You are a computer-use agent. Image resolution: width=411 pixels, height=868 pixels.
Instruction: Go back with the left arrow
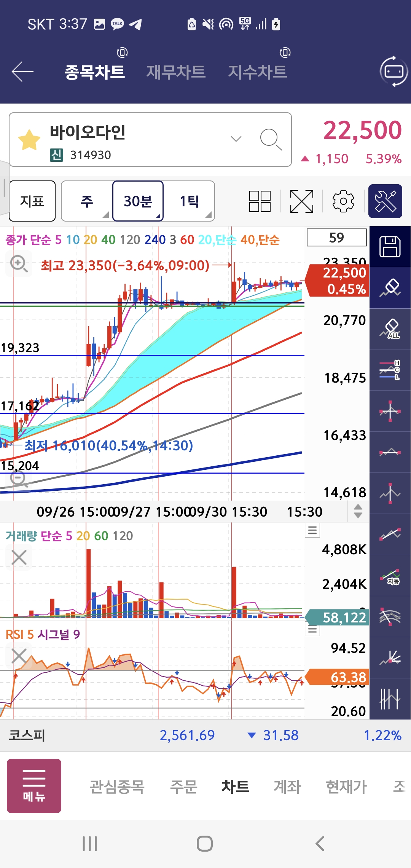point(23,71)
